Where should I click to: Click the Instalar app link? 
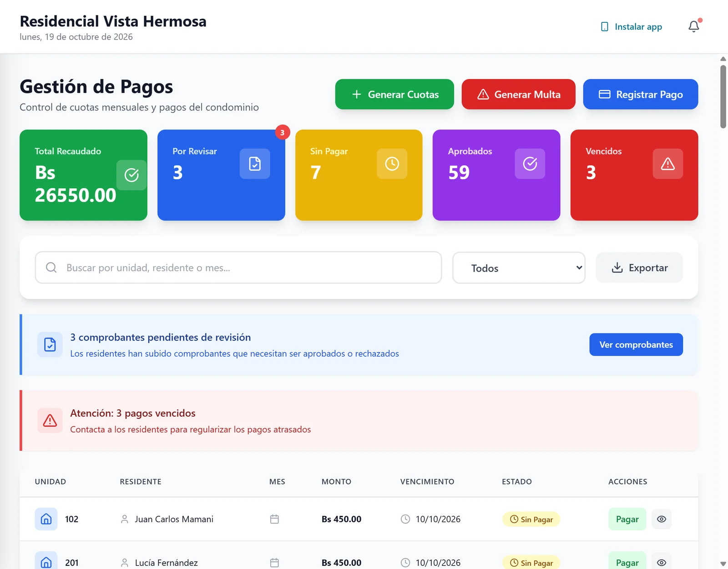(632, 27)
